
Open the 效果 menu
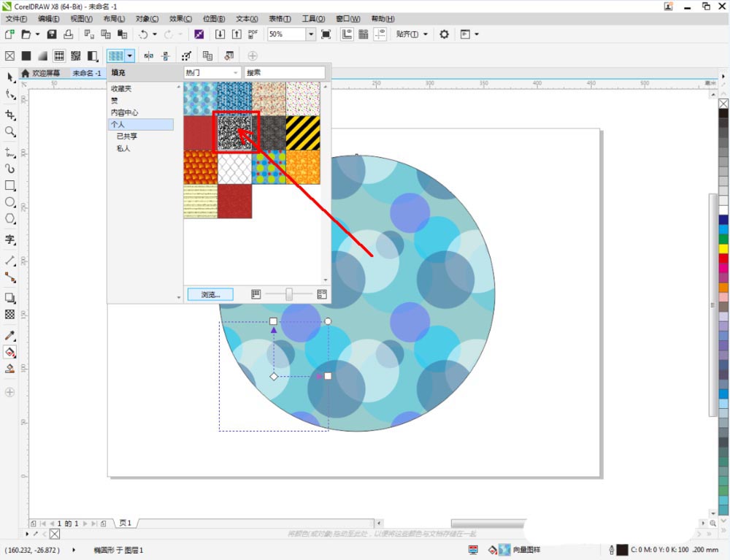click(x=180, y=18)
